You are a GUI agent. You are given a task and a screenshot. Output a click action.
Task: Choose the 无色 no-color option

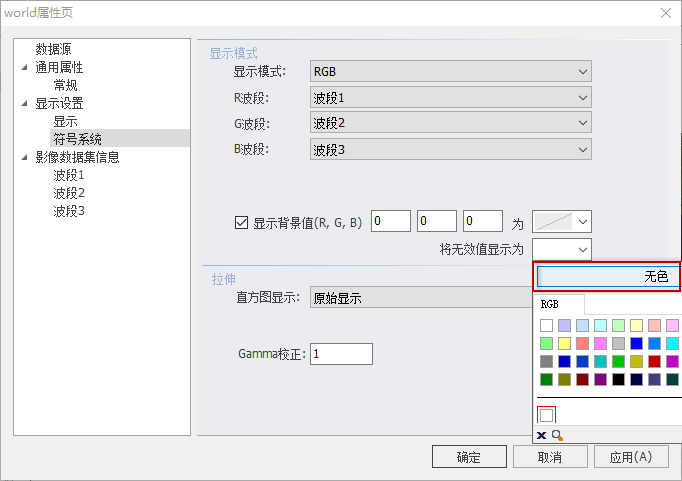coord(607,276)
